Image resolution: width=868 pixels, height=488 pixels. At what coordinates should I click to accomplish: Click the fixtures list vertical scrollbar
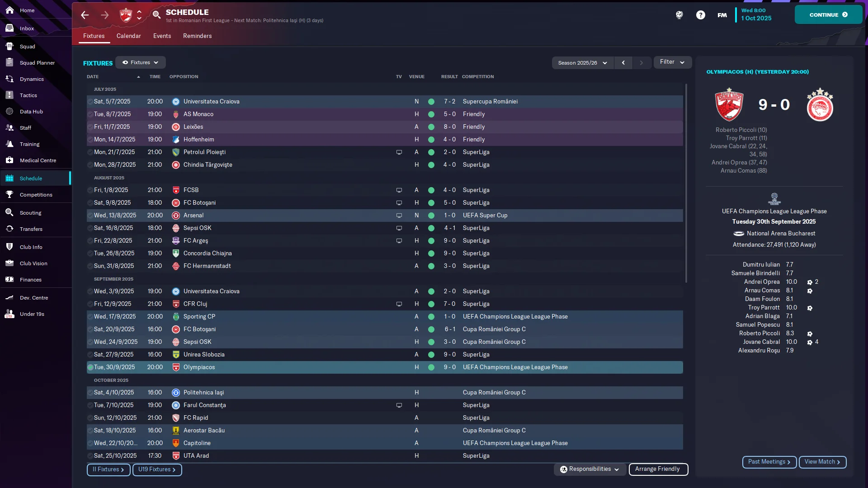pos(686,181)
